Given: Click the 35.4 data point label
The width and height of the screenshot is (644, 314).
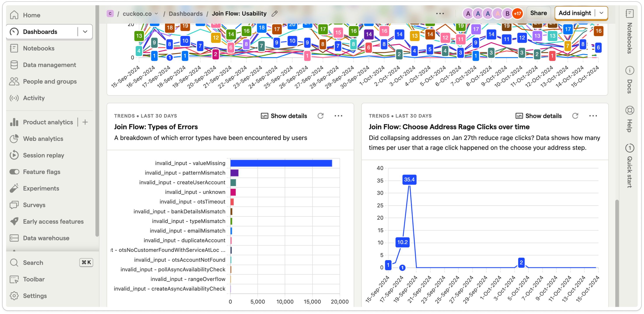Looking at the screenshot, I should 409,179.
